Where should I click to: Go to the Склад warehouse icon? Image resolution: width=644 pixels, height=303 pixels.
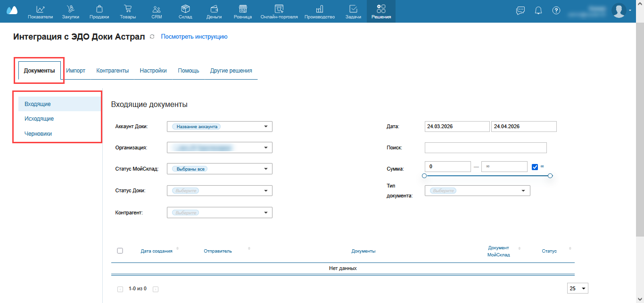point(185,9)
